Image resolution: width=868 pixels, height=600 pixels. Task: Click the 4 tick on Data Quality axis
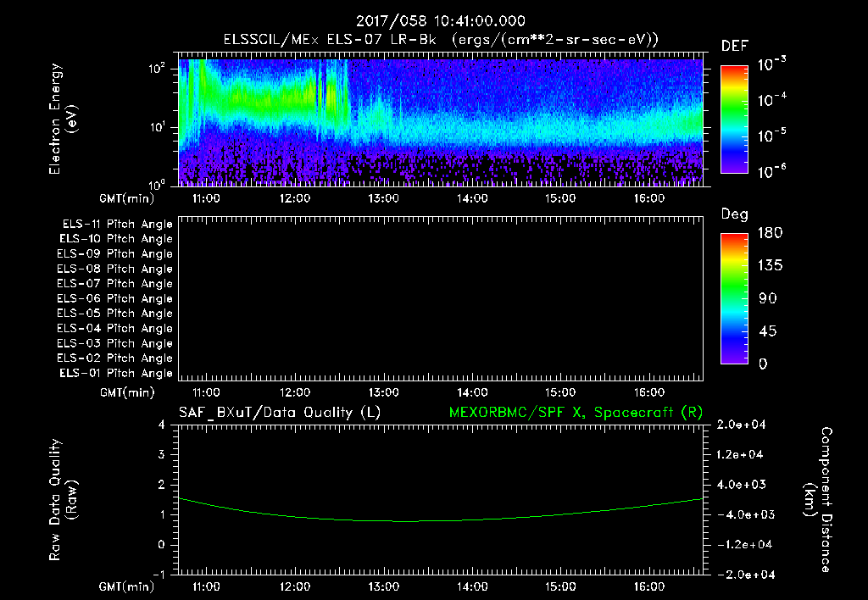161,425
